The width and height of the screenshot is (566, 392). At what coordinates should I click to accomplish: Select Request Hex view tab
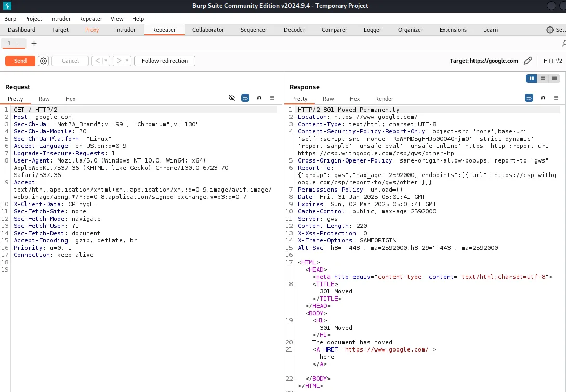point(70,99)
